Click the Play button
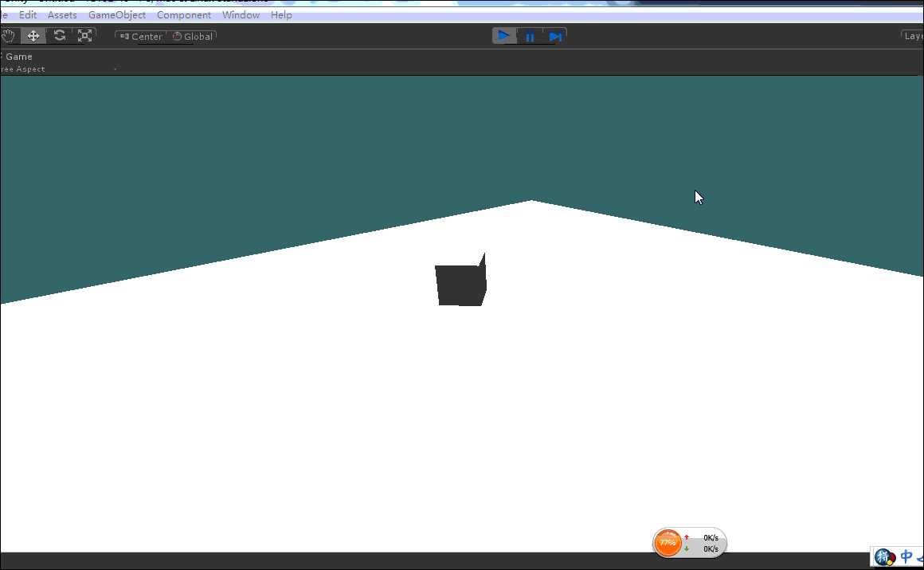Image resolution: width=924 pixels, height=570 pixels. pyautogui.click(x=504, y=36)
